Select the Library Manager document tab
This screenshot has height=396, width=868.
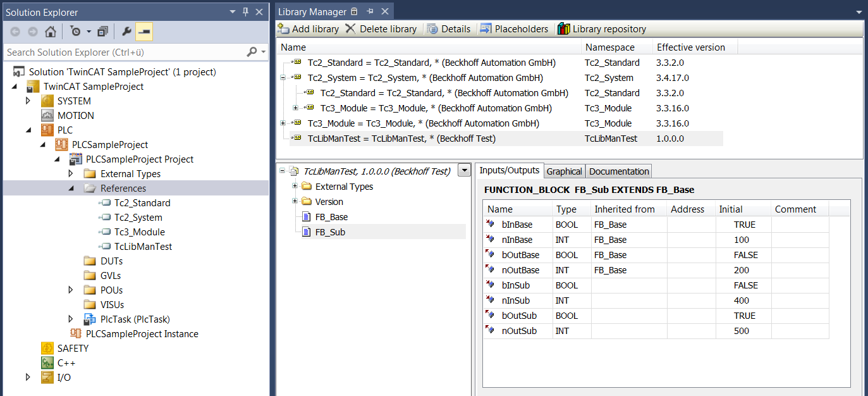[312, 11]
